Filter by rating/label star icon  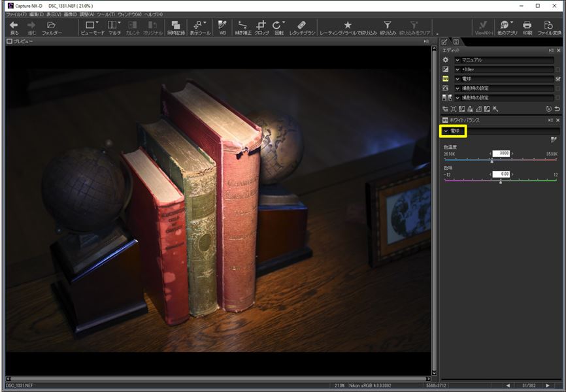[348, 25]
